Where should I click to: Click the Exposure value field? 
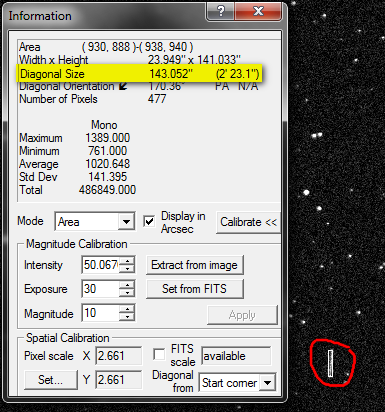pos(100,289)
